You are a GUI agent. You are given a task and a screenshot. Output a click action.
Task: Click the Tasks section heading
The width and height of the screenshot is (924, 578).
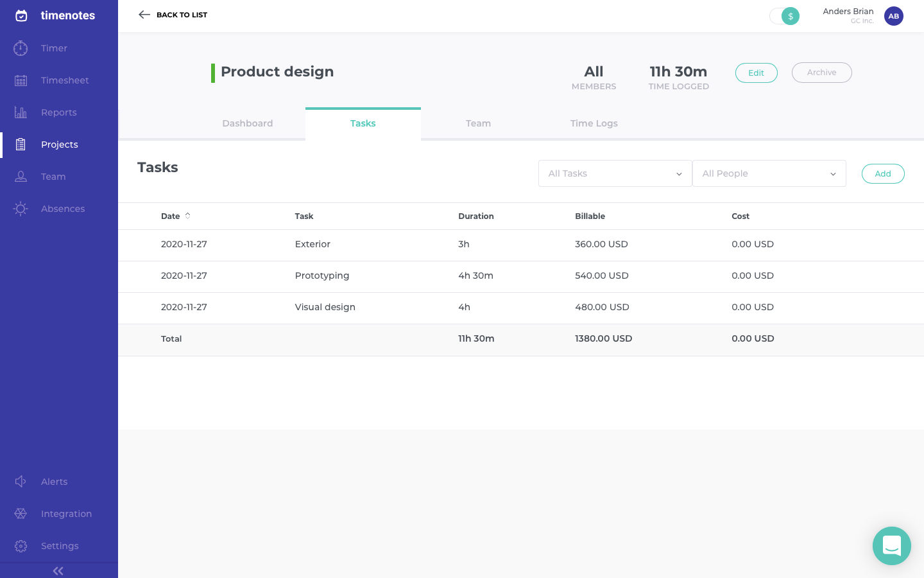click(158, 168)
